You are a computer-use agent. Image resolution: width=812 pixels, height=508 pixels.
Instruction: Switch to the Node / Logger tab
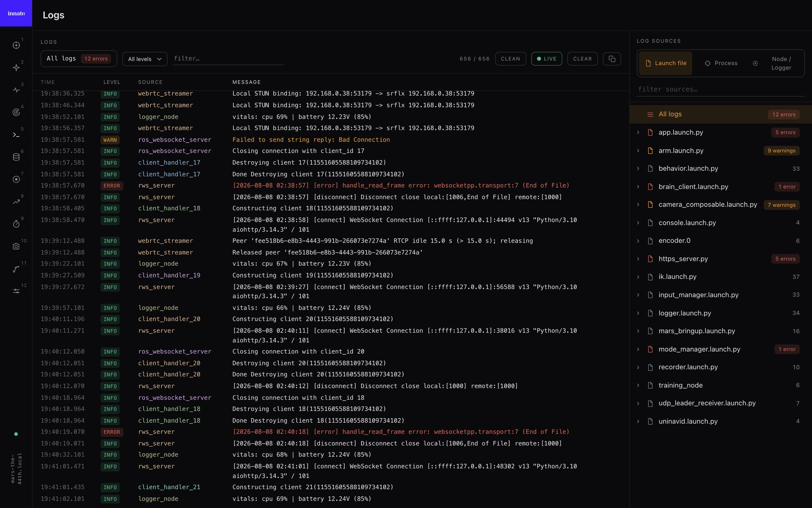point(775,63)
